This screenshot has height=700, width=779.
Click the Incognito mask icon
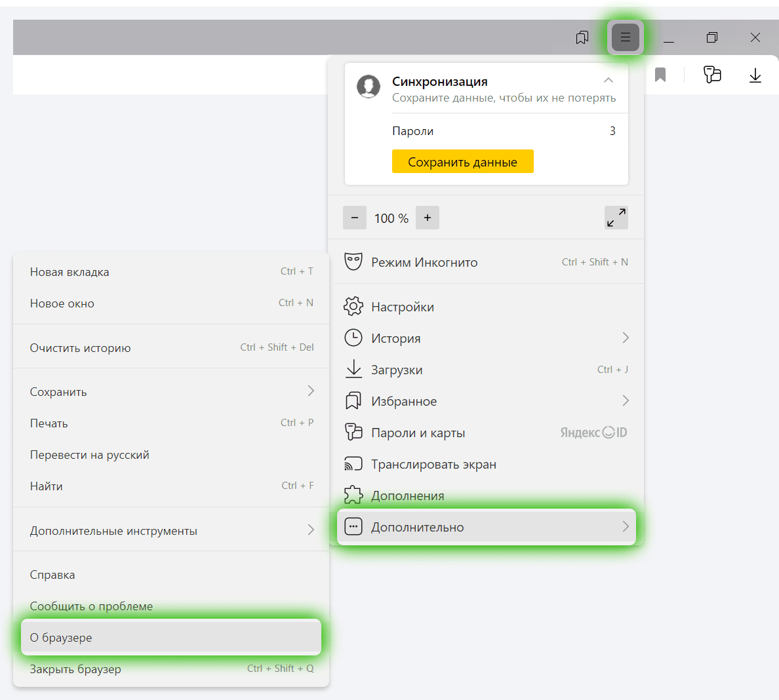pos(353,262)
